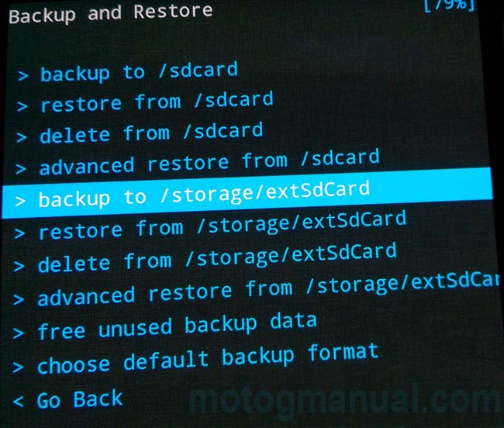Click arrow icon beside restore from /sdcard

pyautogui.click(x=22, y=106)
